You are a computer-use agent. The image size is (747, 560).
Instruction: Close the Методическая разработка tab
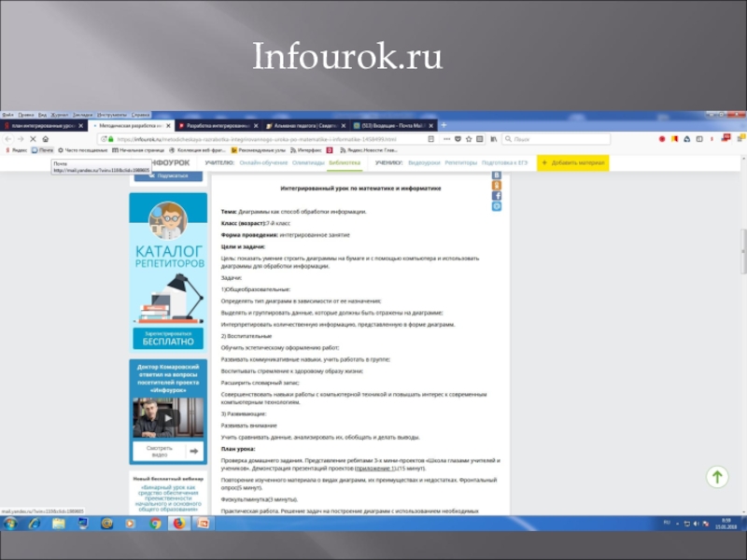(x=168, y=126)
